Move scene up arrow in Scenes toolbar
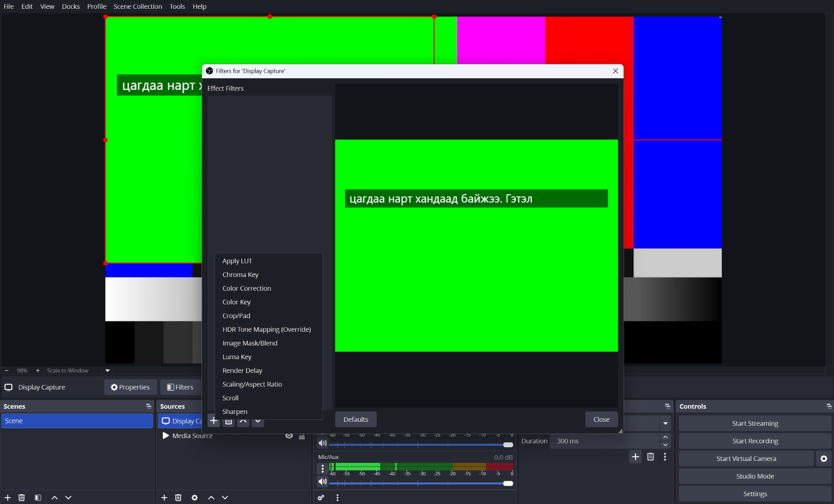This screenshot has height=504, width=834. tap(54, 498)
